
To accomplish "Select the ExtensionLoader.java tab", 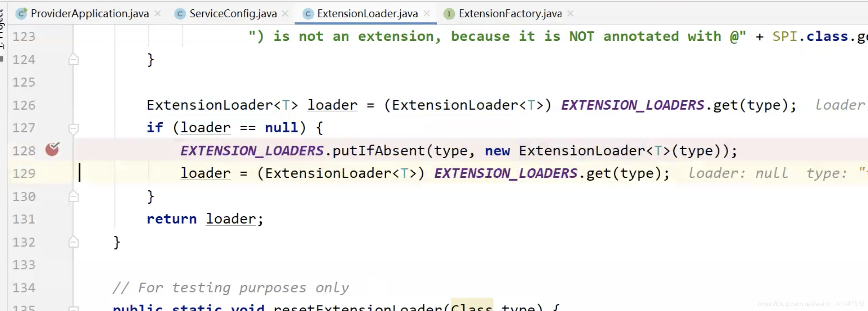I will click(367, 14).
